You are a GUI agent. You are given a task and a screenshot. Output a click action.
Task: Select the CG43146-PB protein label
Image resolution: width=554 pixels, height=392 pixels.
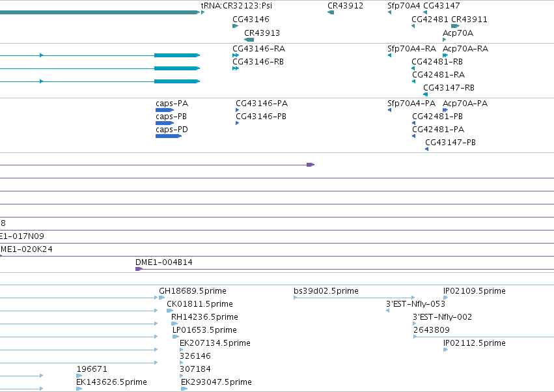(x=261, y=117)
